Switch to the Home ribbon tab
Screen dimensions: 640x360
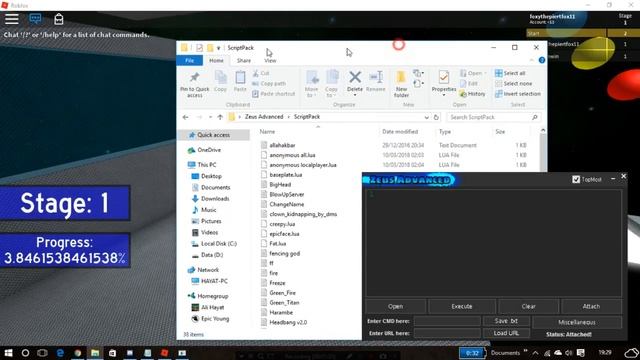[216, 60]
